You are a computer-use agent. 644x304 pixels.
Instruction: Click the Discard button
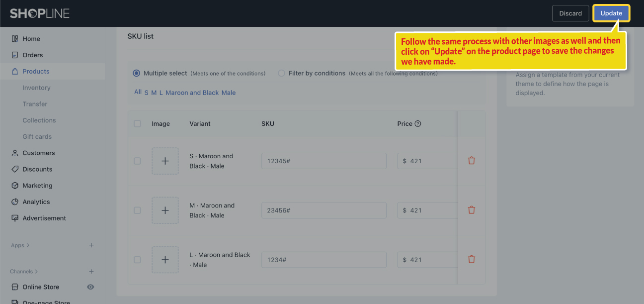(x=570, y=13)
